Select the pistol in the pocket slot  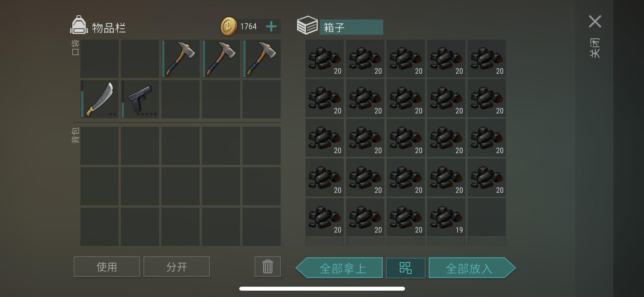click(x=140, y=99)
